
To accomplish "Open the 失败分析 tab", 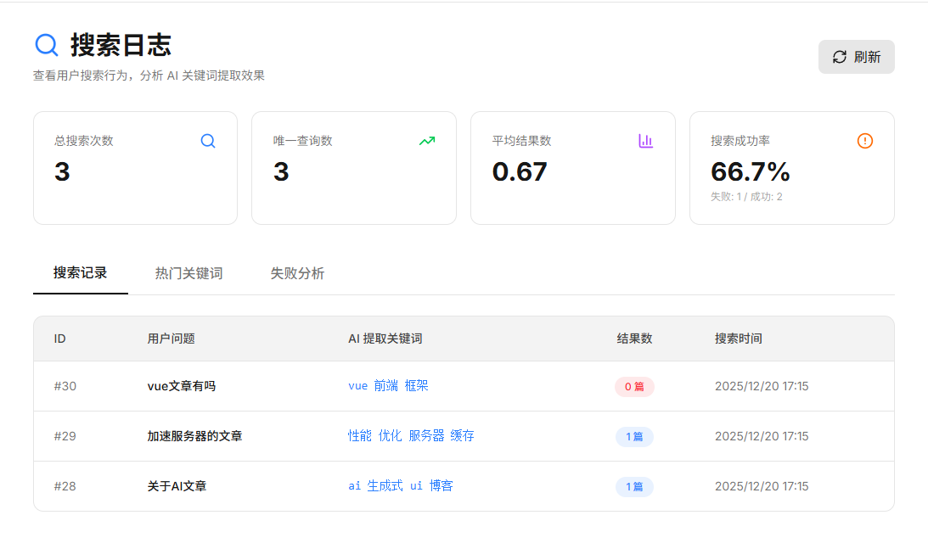I will coord(297,273).
